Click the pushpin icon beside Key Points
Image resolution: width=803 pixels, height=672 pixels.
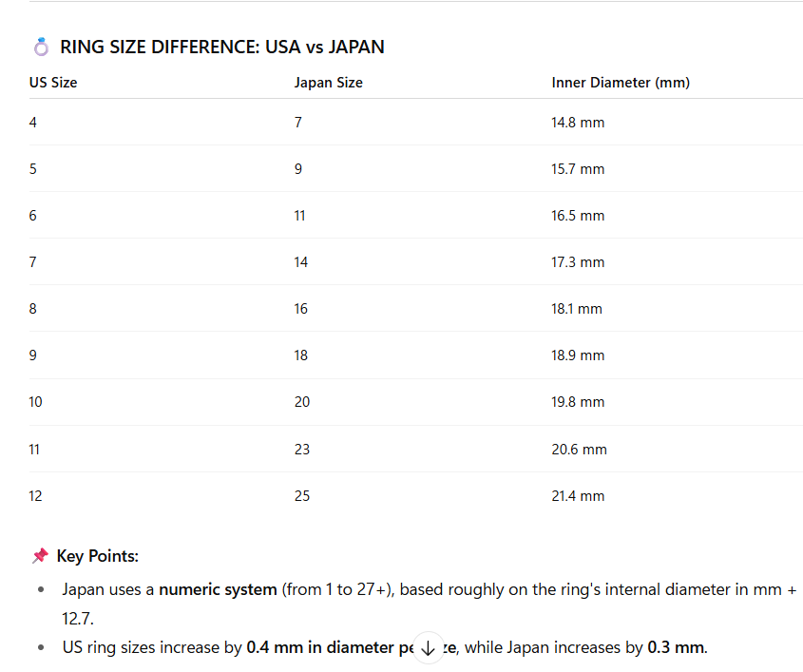tap(40, 556)
